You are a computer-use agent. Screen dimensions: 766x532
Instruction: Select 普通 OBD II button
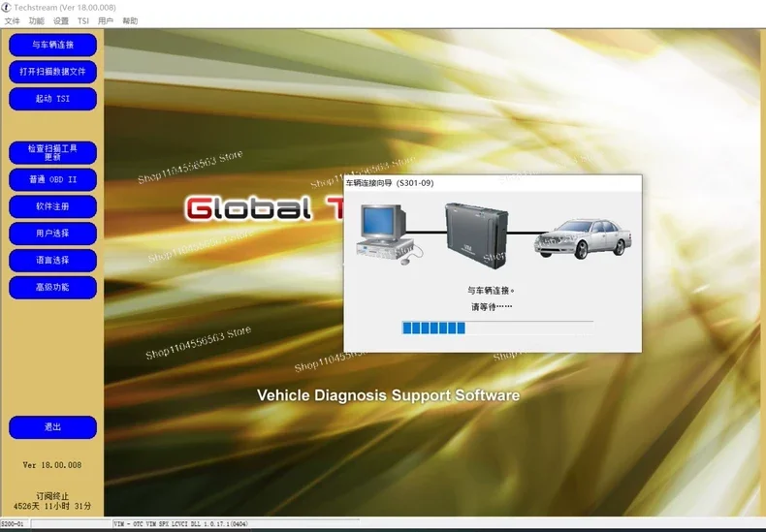click(52, 179)
